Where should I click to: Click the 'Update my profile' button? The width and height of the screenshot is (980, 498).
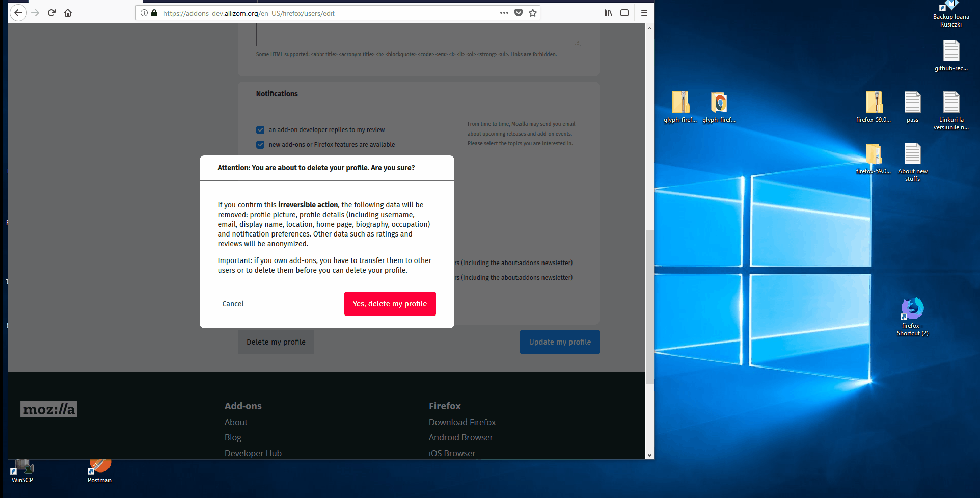coord(559,342)
